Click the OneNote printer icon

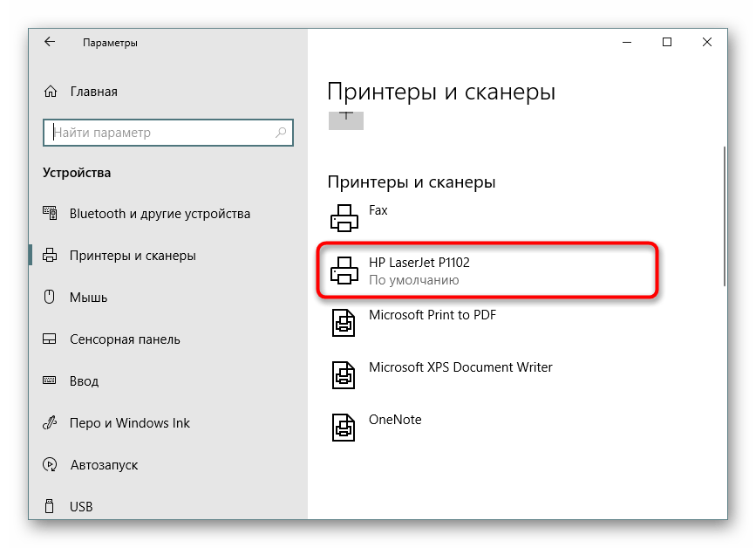(344, 427)
